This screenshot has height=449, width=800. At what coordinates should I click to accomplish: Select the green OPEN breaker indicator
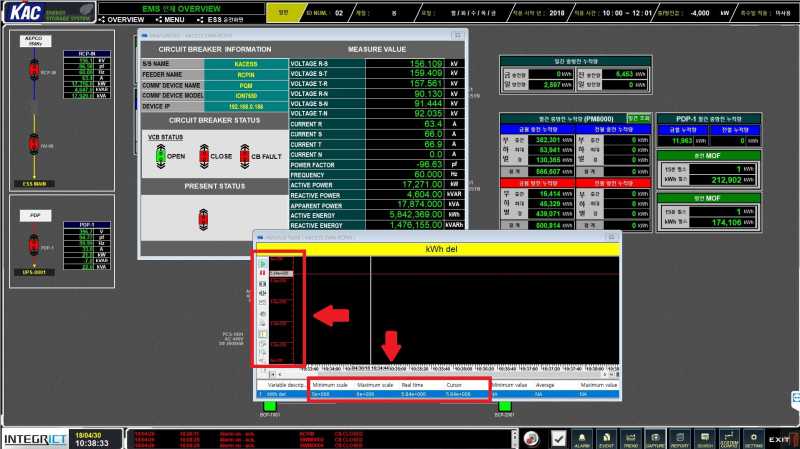(x=161, y=156)
